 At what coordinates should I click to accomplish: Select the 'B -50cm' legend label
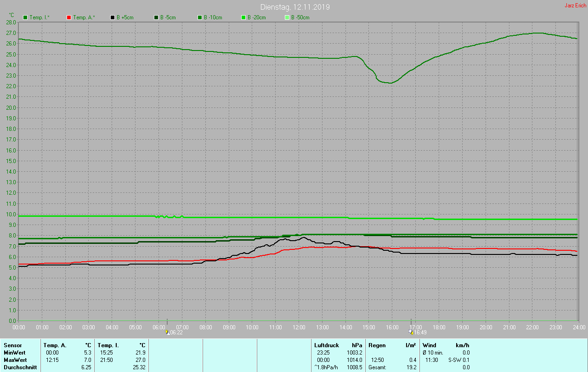tap(300, 17)
